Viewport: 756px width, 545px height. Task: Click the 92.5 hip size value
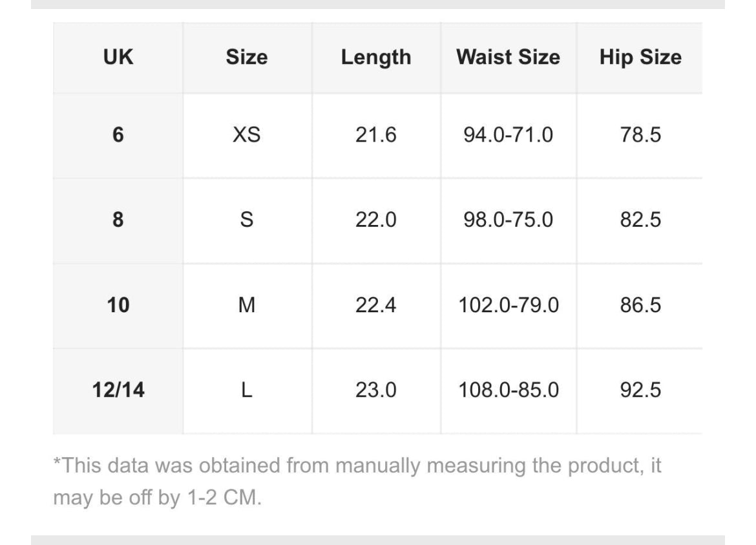[x=640, y=390]
